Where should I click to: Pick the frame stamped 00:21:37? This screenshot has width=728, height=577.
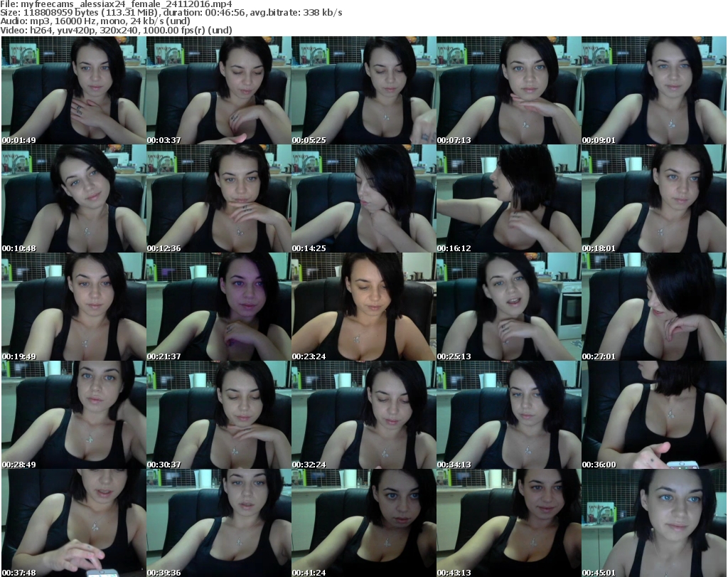click(219, 307)
